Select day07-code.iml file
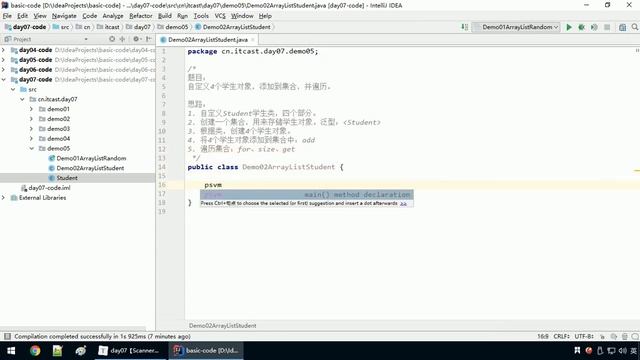 click(49, 188)
